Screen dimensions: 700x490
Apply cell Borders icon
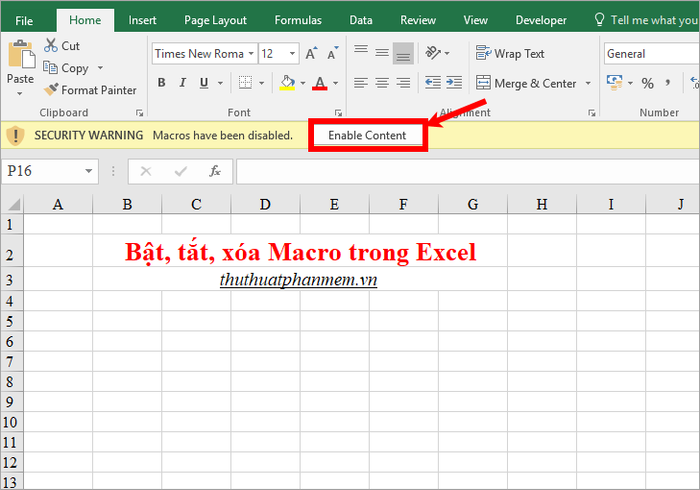click(245, 83)
